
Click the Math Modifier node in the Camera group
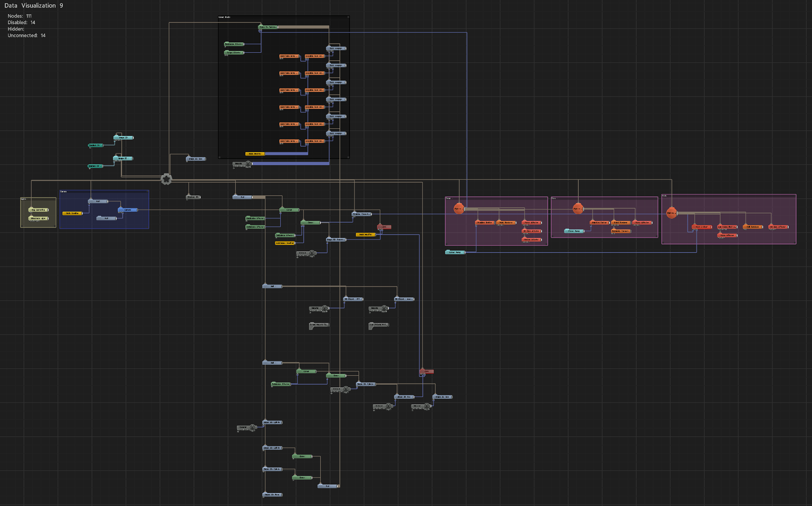click(x=72, y=213)
